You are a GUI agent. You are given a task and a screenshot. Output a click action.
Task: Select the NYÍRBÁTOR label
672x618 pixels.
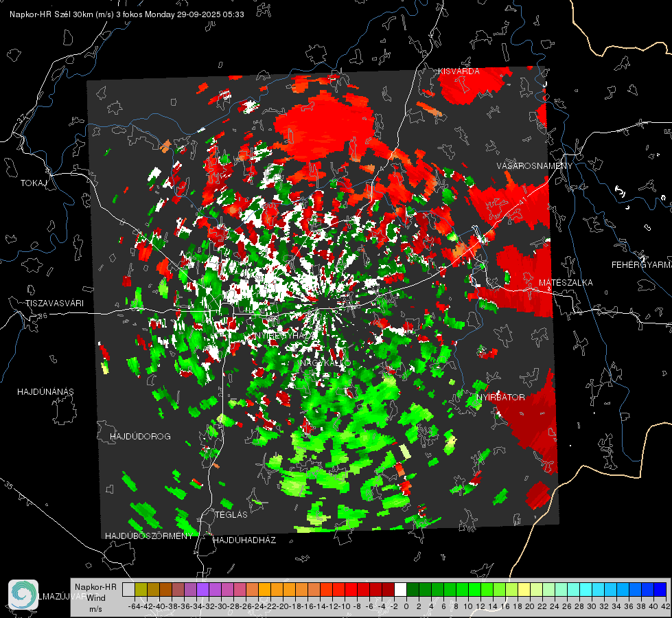pyautogui.click(x=500, y=398)
